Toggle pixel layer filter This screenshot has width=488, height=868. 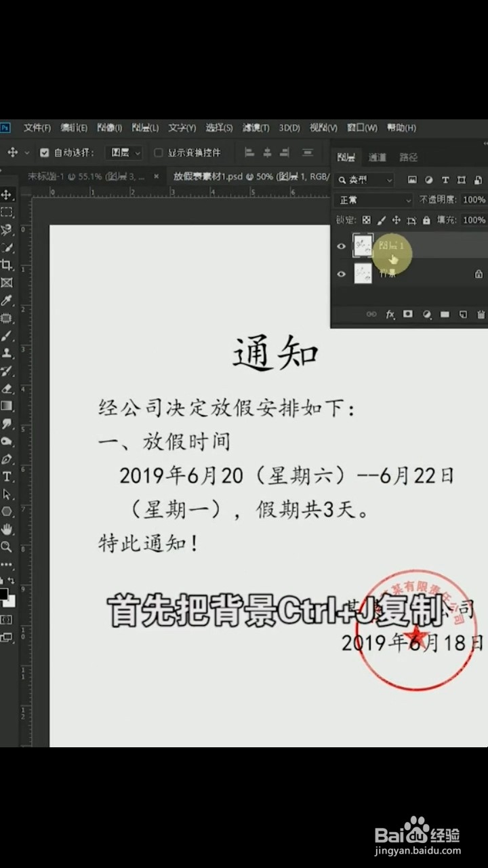pyautogui.click(x=412, y=180)
